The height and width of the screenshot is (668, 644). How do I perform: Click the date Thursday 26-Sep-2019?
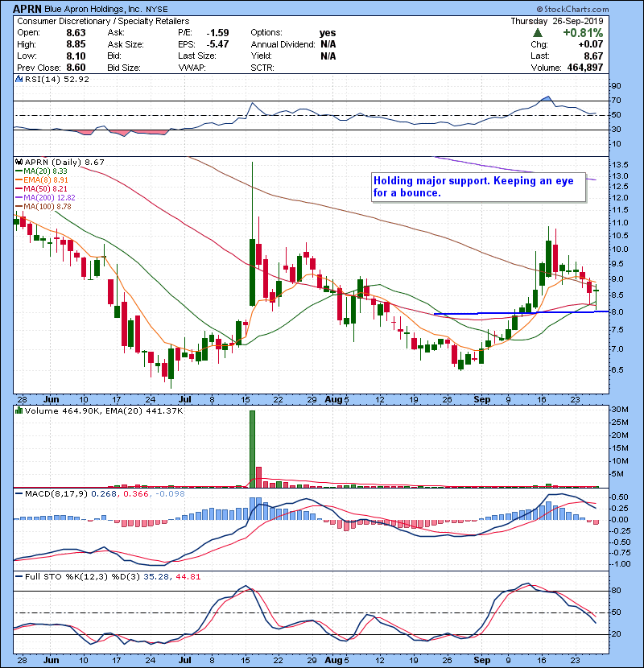click(557, 21)
